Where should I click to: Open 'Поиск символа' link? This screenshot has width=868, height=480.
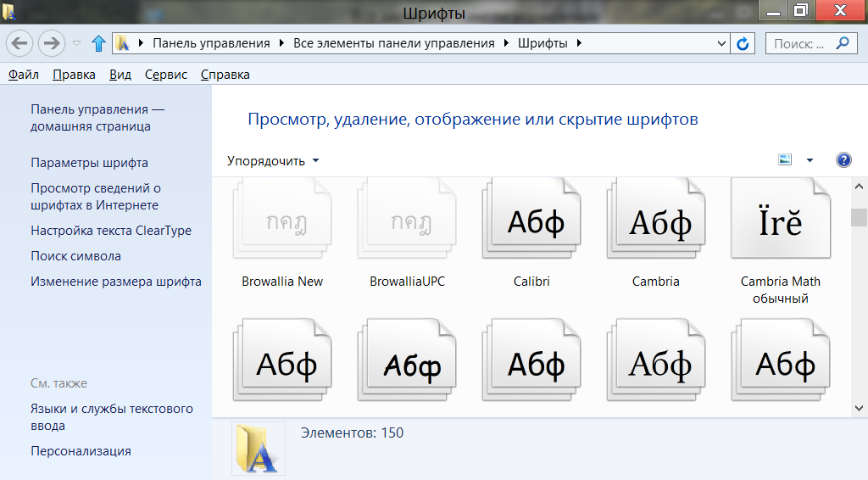click(75, 256)
